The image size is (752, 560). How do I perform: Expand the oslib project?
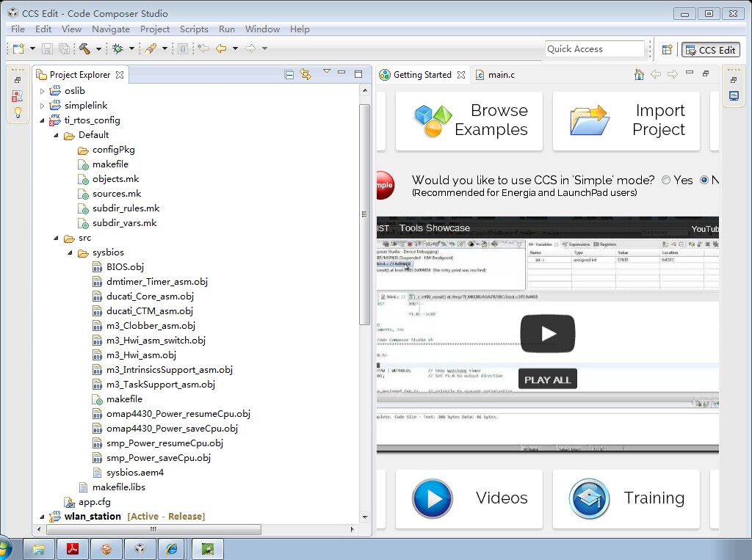point(42,90)
